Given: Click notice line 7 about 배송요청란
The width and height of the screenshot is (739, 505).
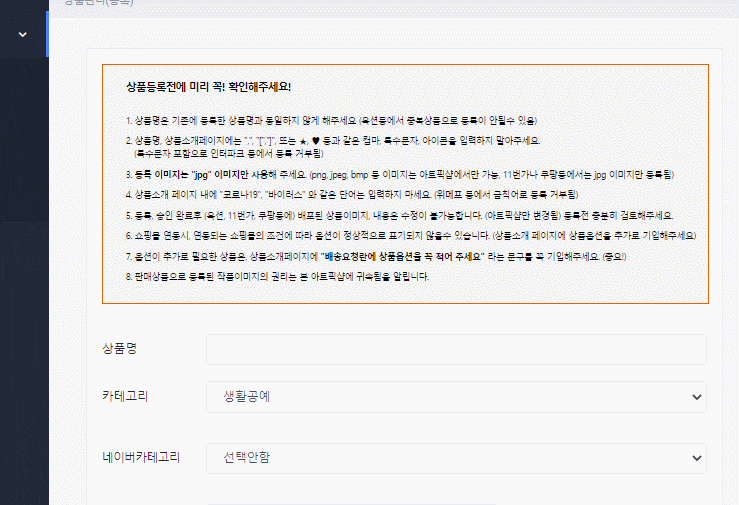Looking at the screenshot, I should tap(376, 257).
